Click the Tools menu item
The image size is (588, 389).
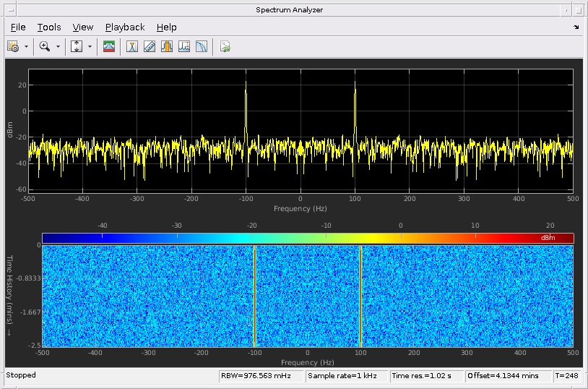click(49, 27)
